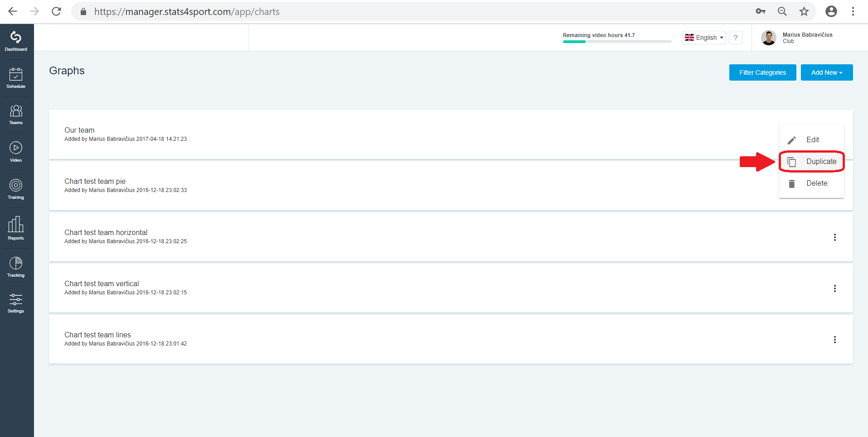868x437 pixels.
Task: Choose Delete from the context menu
Action: pos(811,183)
